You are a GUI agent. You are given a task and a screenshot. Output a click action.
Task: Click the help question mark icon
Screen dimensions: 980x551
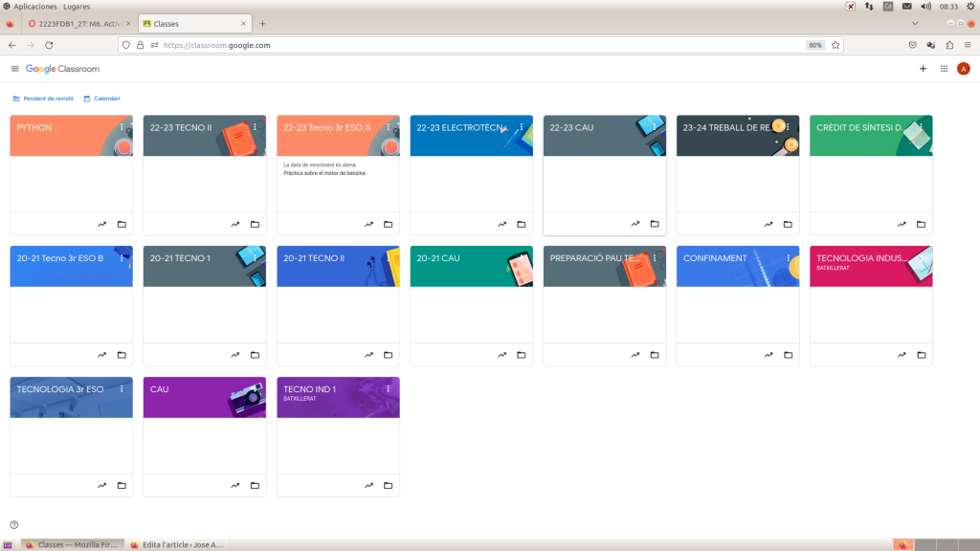coord(14,524)
